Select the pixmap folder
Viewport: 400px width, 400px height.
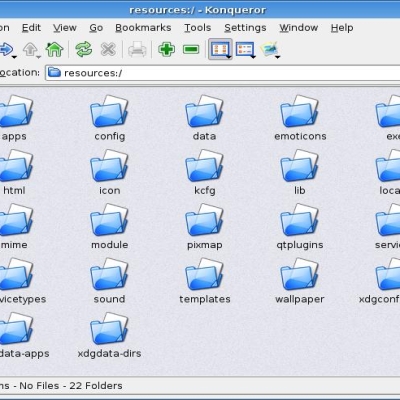[204, 227]
